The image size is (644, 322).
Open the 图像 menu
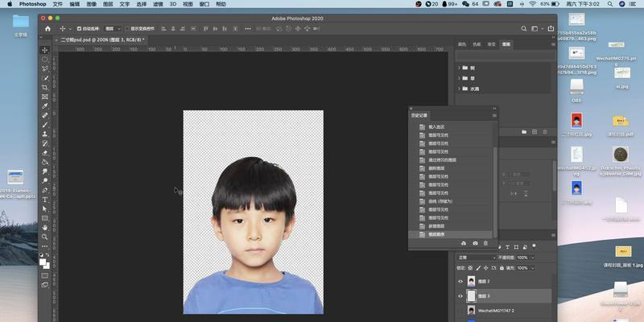[92, 4]
